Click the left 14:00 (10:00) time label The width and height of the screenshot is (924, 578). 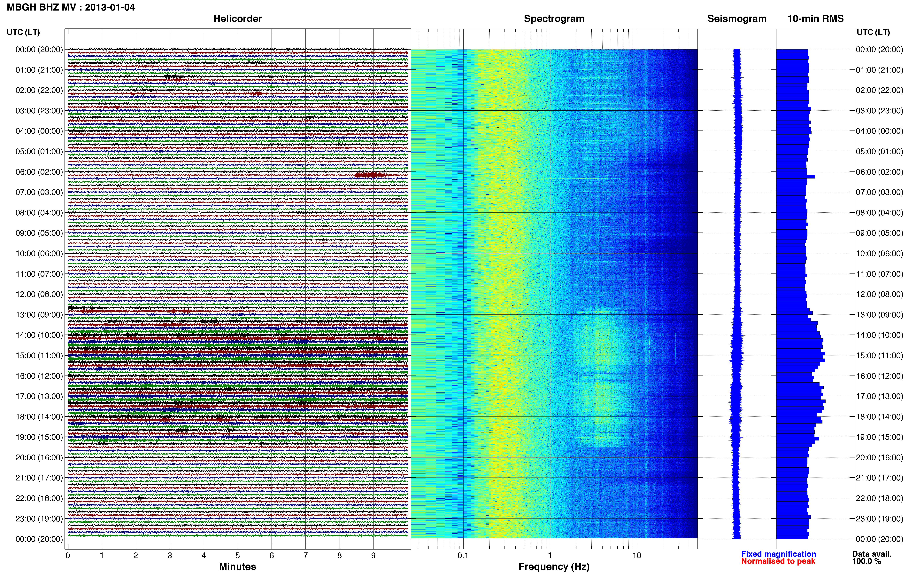click(39, 335)
